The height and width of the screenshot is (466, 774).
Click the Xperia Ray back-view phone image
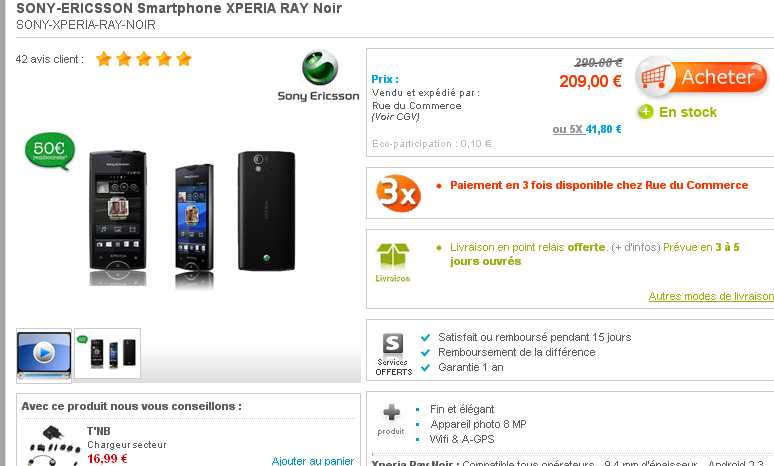pos(267,211)
